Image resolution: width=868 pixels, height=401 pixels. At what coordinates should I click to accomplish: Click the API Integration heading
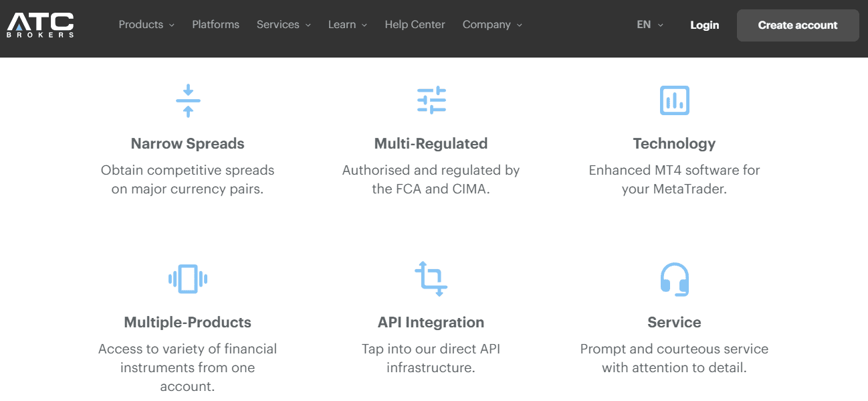coord(431,322)
